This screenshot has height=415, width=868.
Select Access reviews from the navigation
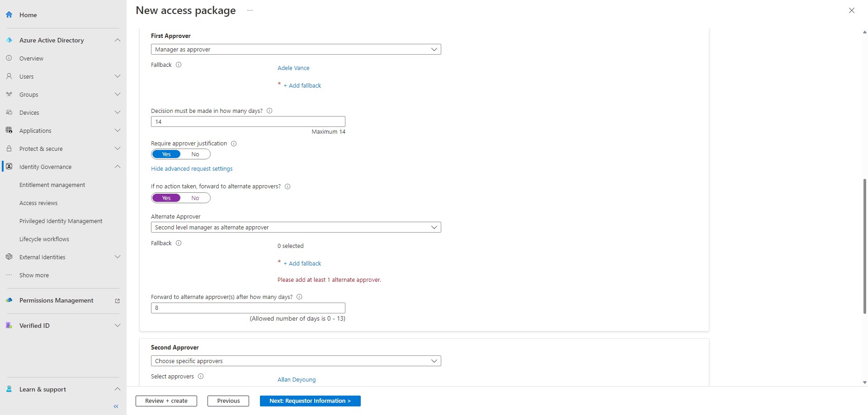click(x=38, y=202)
